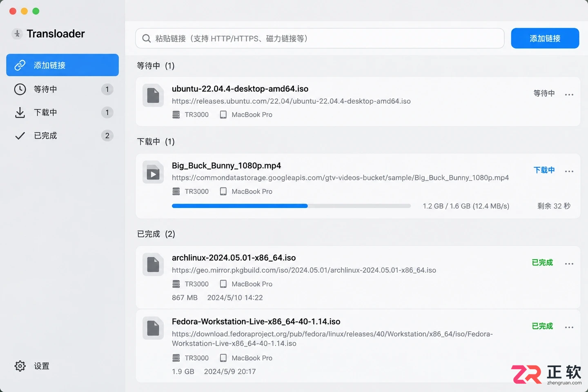Click the archlinux-2024.05.01-x86_64.iso title
Image resolution: width=588 pixels, height=392 pixels.
[234, 258]
